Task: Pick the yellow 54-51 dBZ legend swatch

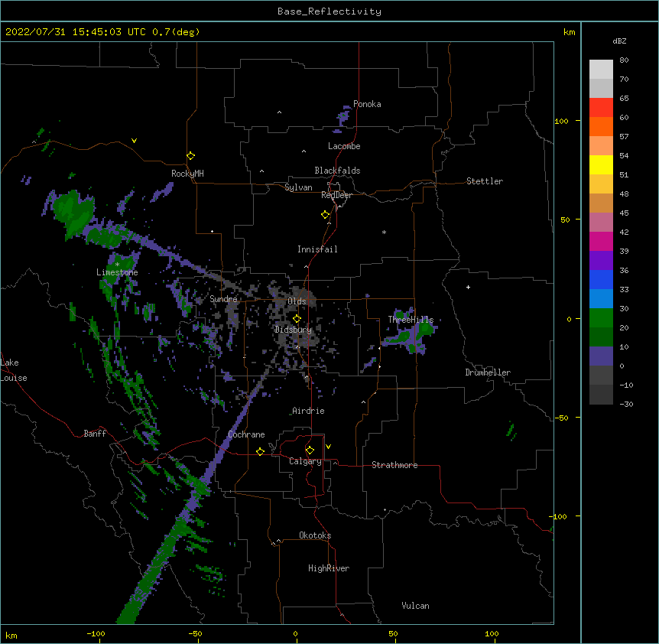Action: coord(601,164)
